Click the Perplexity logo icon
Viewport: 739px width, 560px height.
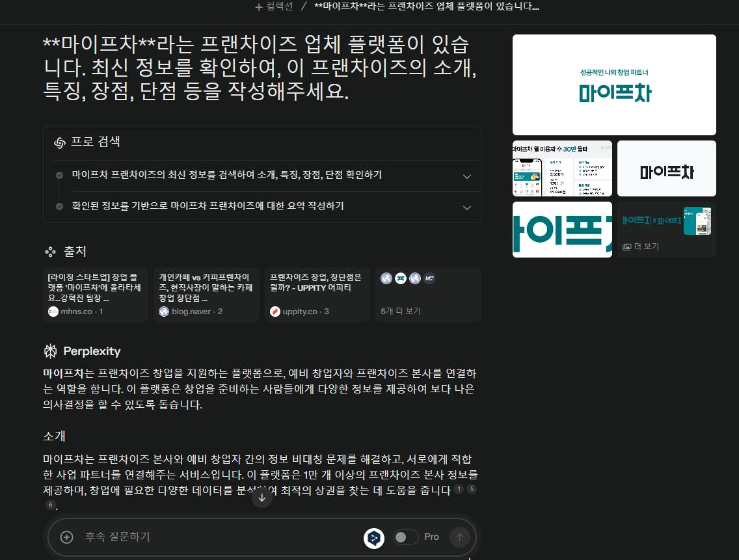coord(51,351)
